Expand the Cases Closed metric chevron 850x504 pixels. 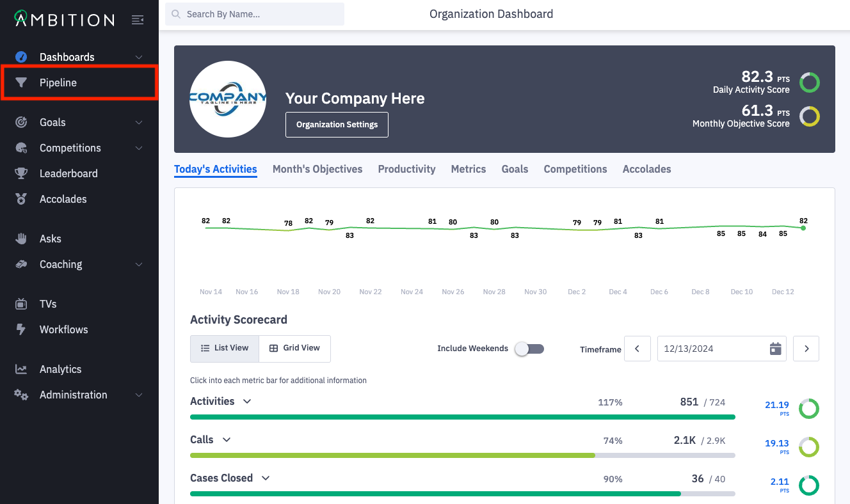266,478
